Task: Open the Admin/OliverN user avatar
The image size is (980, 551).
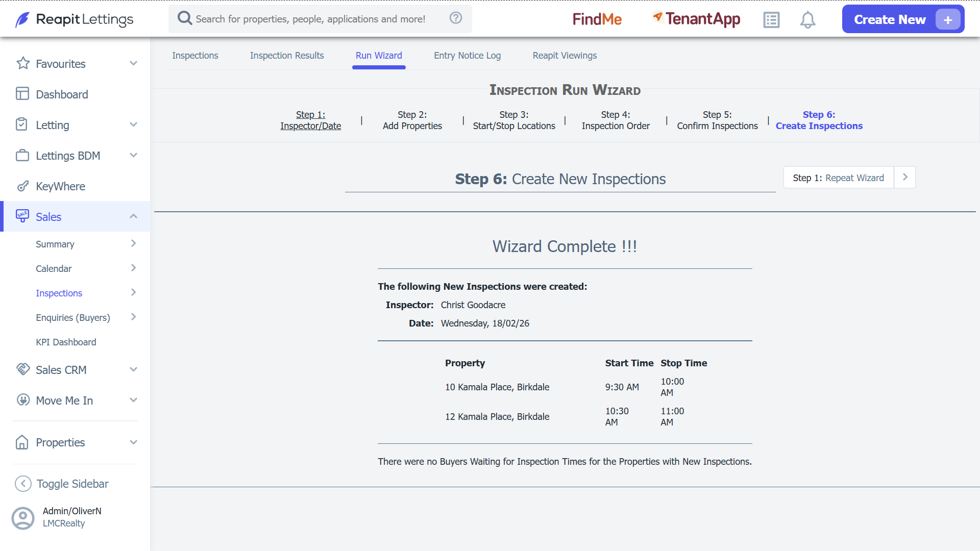Action: (x=23, y=518)
